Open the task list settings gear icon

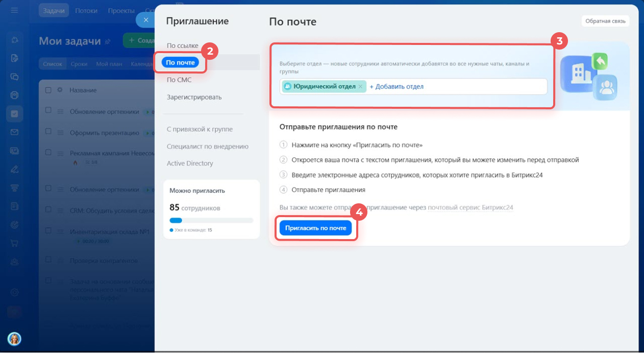coord(60,90)
